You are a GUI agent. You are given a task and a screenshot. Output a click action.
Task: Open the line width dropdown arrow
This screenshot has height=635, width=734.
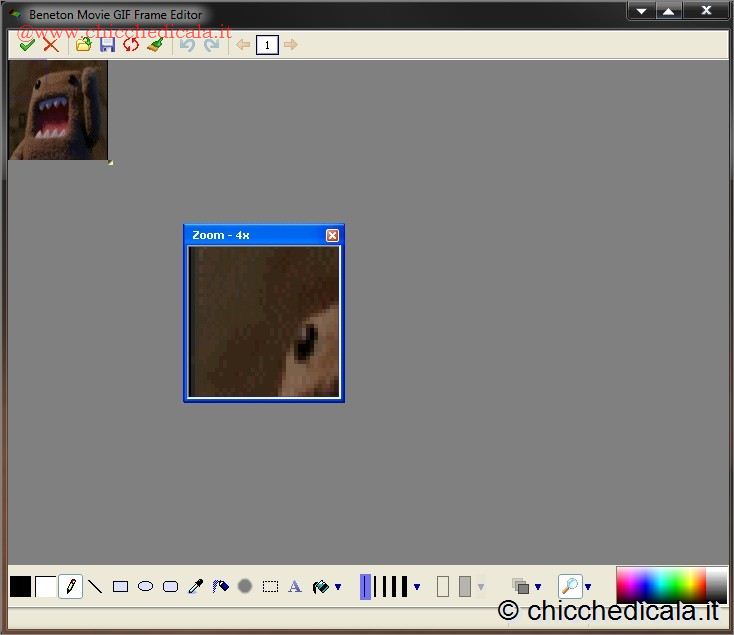point(417,588)
